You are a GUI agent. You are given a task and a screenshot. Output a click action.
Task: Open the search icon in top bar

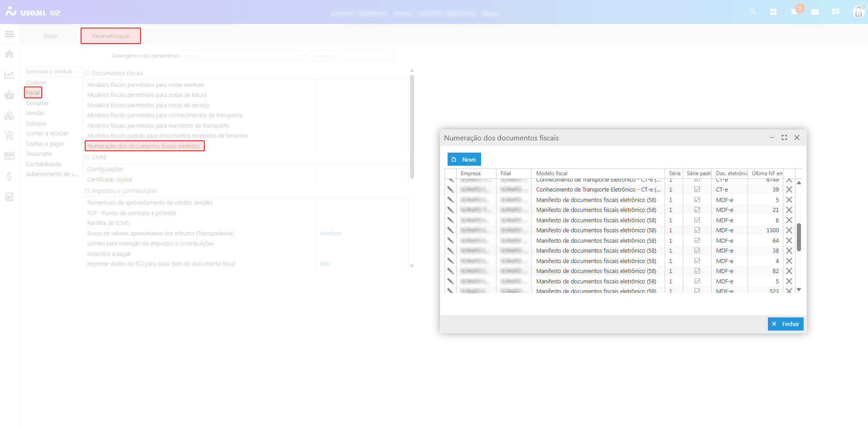[753, 12]
